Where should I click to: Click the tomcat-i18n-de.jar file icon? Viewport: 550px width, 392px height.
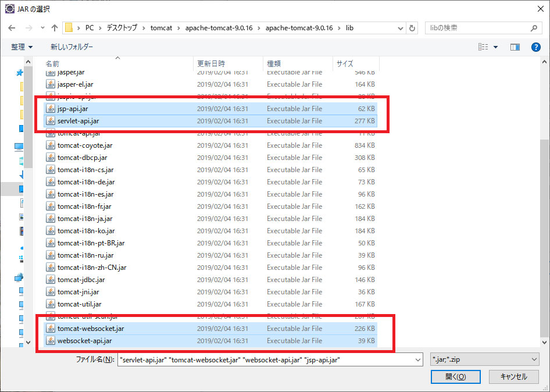[x=51, y=182]
